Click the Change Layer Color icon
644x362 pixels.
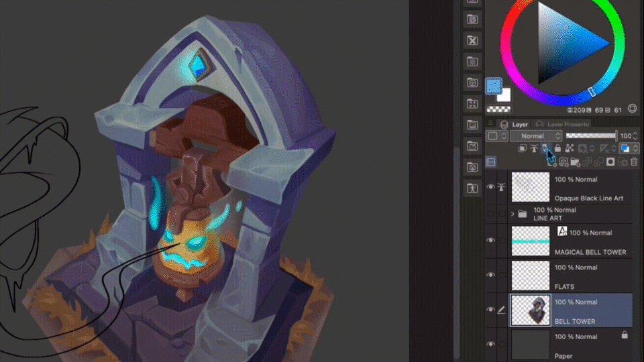click(x=625, y=148)
